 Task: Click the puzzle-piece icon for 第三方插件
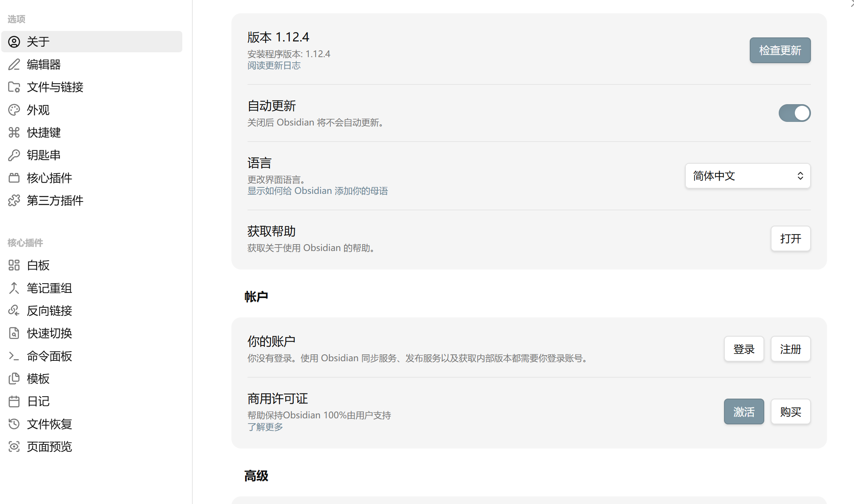click(x=14, y=200)
